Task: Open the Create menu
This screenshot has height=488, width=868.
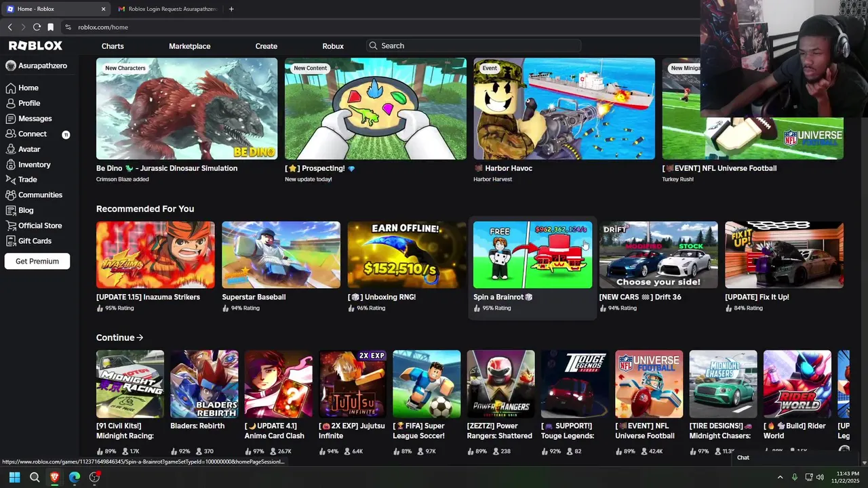Action: pyautogui.click(x=266, y=46)
